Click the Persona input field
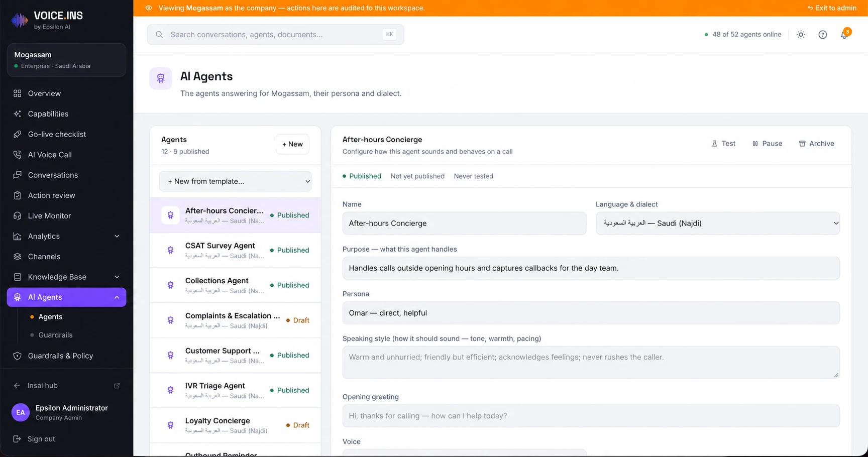The height and width of the screenshot is (457, 868). (591, 313)
